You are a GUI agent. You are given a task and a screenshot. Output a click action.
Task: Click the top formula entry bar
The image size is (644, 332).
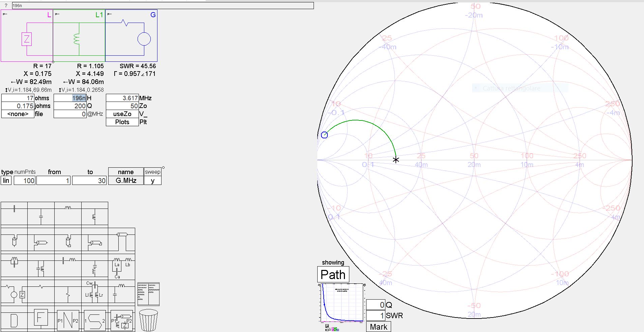pyautogui.click(x=163, y=5)
